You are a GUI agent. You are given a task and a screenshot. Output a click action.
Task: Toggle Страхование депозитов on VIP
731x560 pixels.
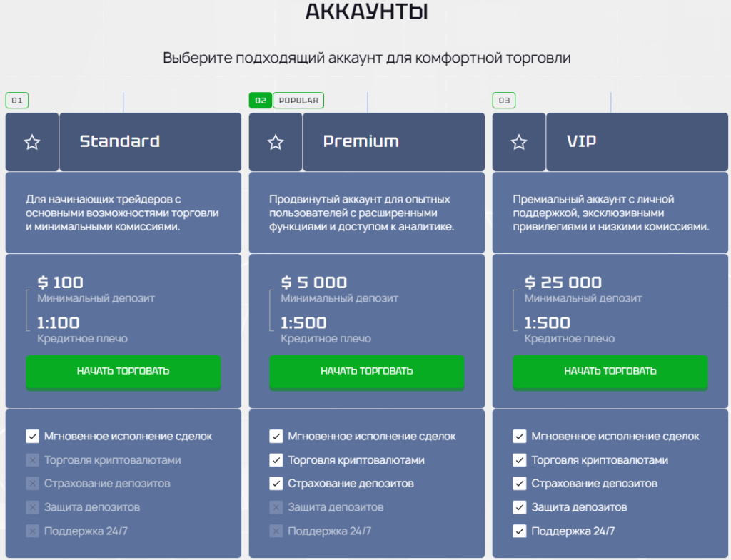click(519, 483)
